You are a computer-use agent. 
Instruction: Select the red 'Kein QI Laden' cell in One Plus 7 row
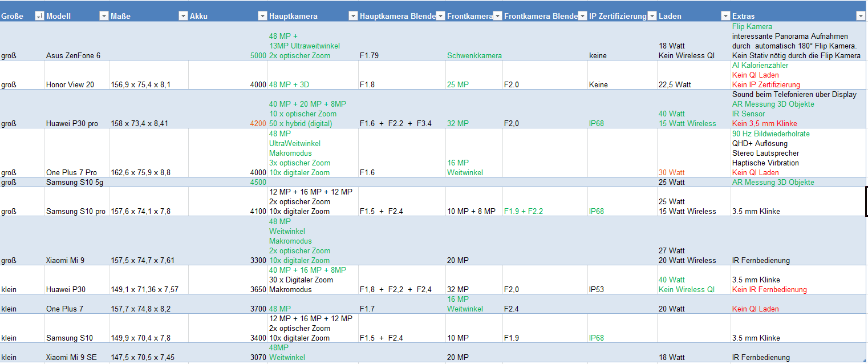click(x=798, y=304)
